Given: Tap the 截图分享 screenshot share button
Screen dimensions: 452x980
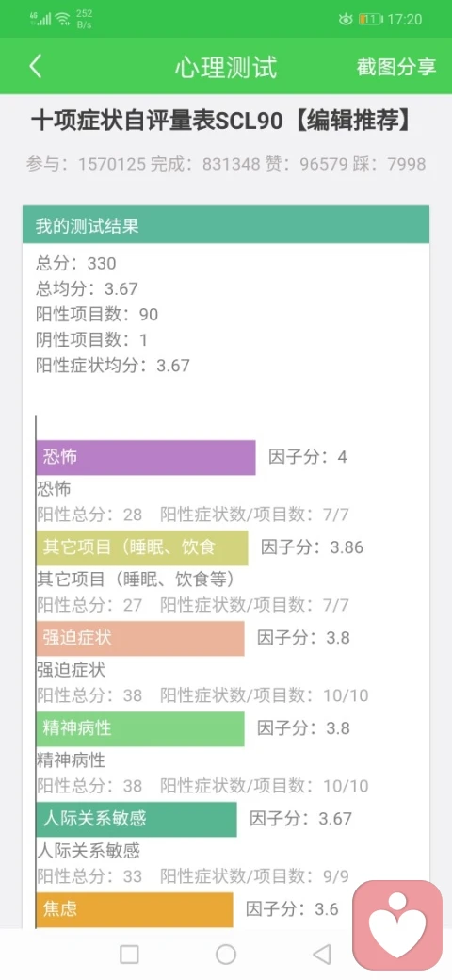Looking at the screenshot, I should click(395, 67).
